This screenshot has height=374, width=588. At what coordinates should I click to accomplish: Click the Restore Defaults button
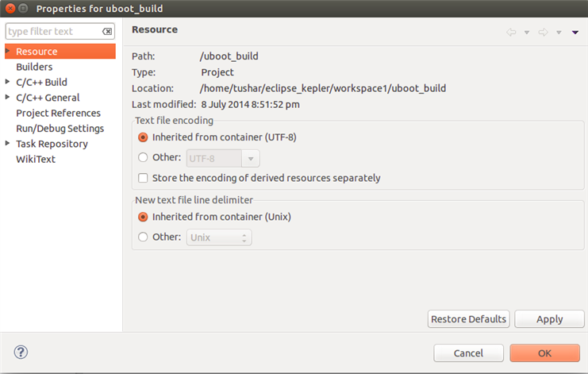point(468,319)
